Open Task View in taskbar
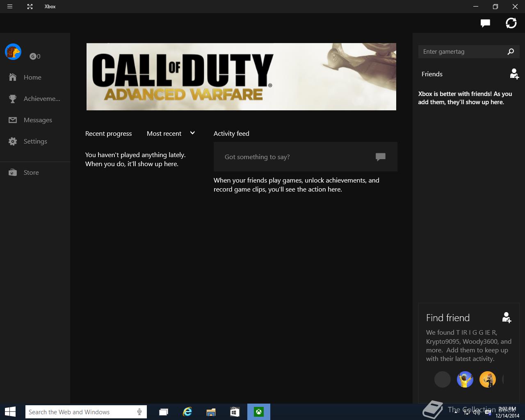Viewport: 525px width, 420px height. point(164,412)
